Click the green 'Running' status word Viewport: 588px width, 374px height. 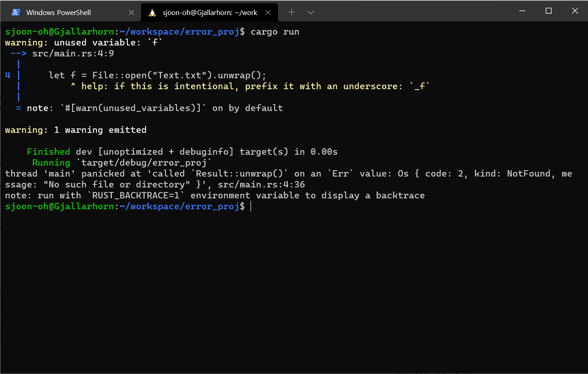pyautogui.click(x=51, y=163)
